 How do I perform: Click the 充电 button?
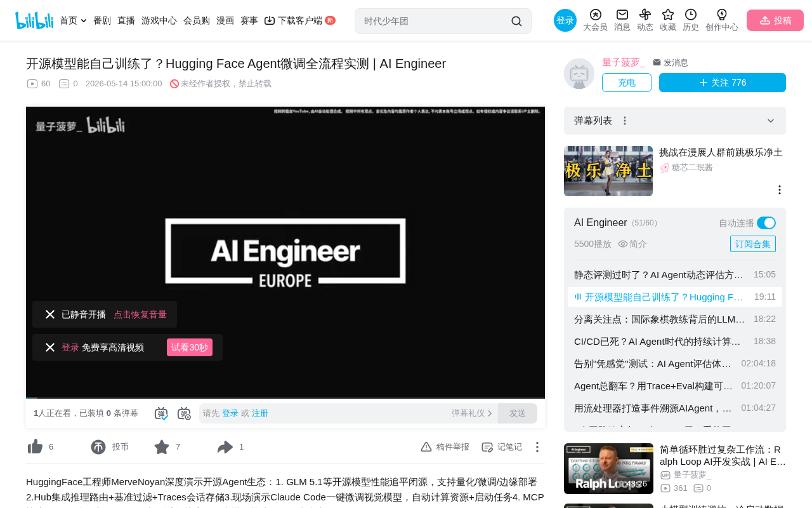tap(627, 83)
